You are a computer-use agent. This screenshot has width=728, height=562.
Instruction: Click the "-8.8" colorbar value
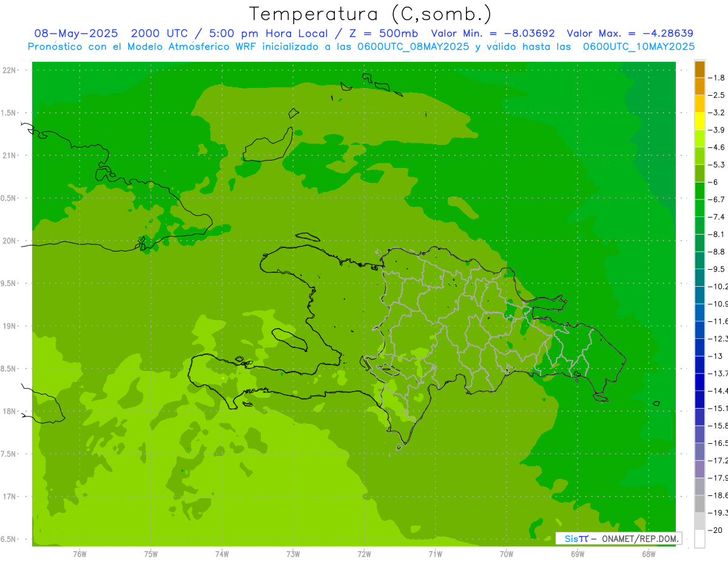(718, 252)
